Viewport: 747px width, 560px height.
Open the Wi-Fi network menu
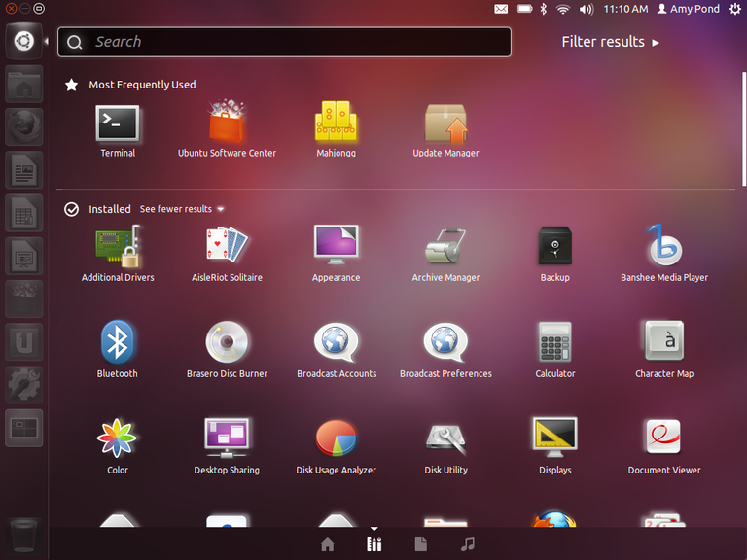(562, 9)
